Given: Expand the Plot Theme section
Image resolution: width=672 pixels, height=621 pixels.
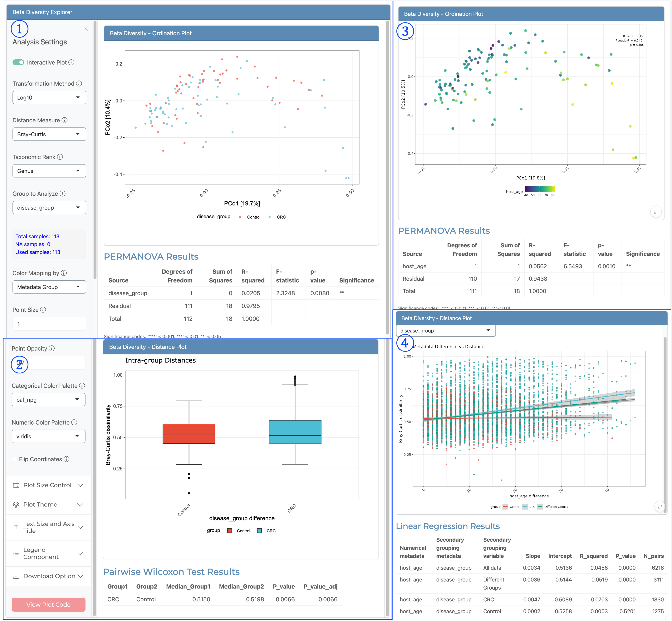Looking at the screenshot, I should 48,505.
